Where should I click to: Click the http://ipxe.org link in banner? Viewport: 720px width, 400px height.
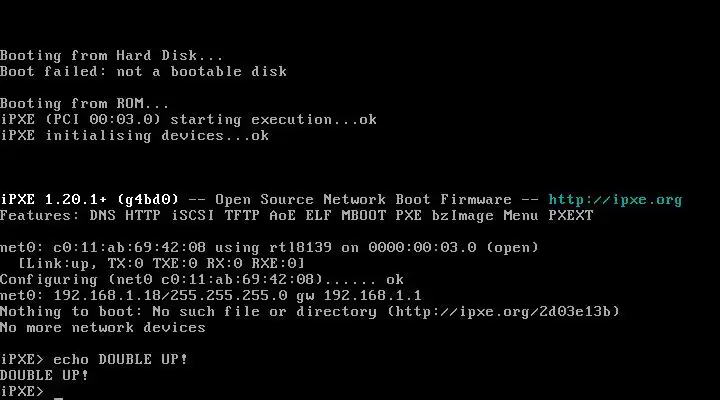tap(615, 200)
